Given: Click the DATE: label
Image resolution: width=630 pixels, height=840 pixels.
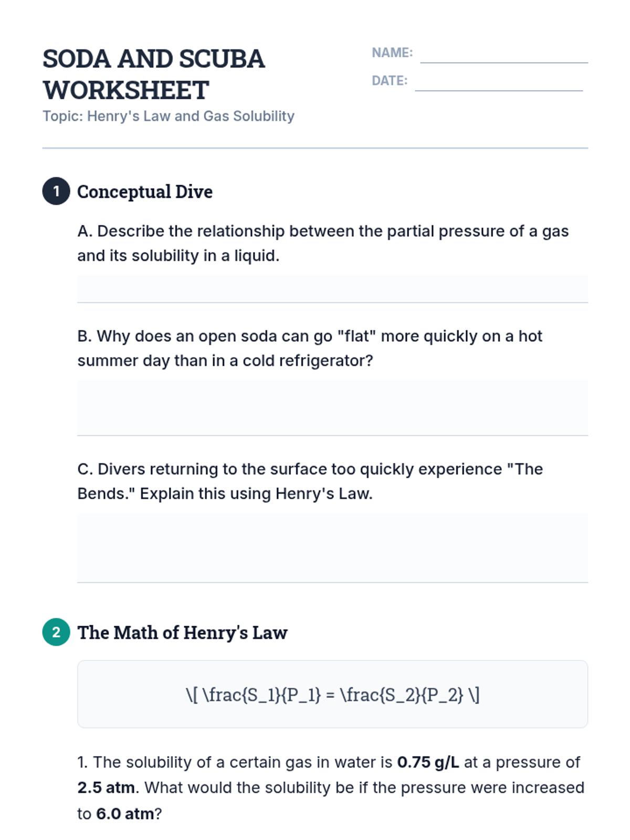Looking at the screenshot, I should tap(390, 81).
